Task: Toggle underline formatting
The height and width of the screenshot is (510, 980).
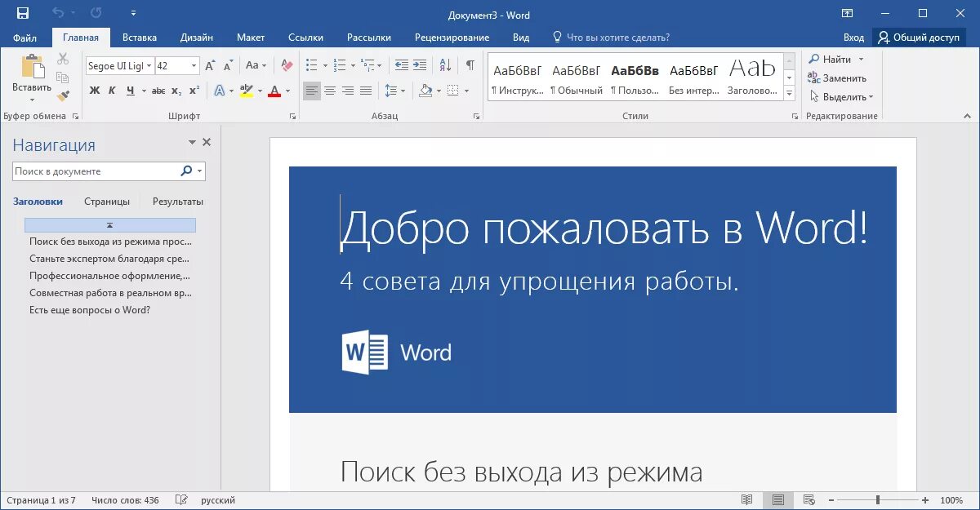Action: coord(131,90)
